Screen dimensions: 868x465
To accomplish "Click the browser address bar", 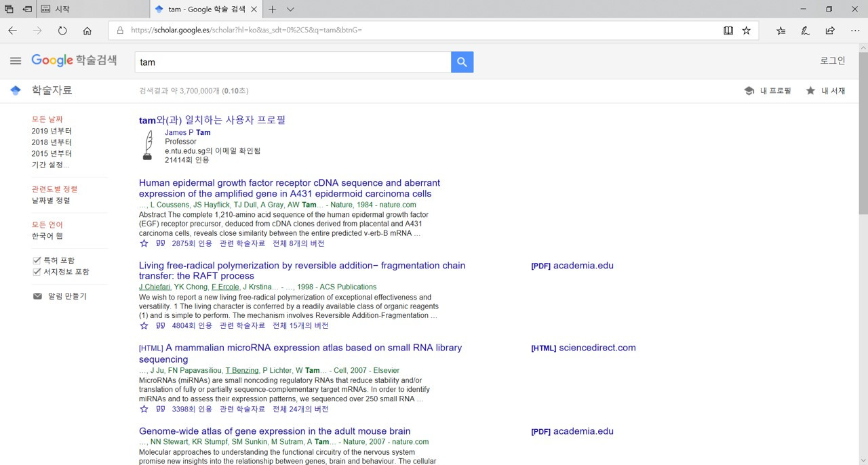I will pyautogui.click(x=414, y=31).
